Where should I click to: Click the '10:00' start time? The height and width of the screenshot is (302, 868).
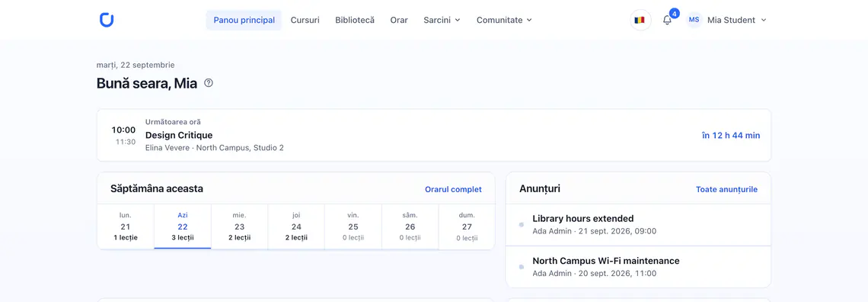point(123,130)
